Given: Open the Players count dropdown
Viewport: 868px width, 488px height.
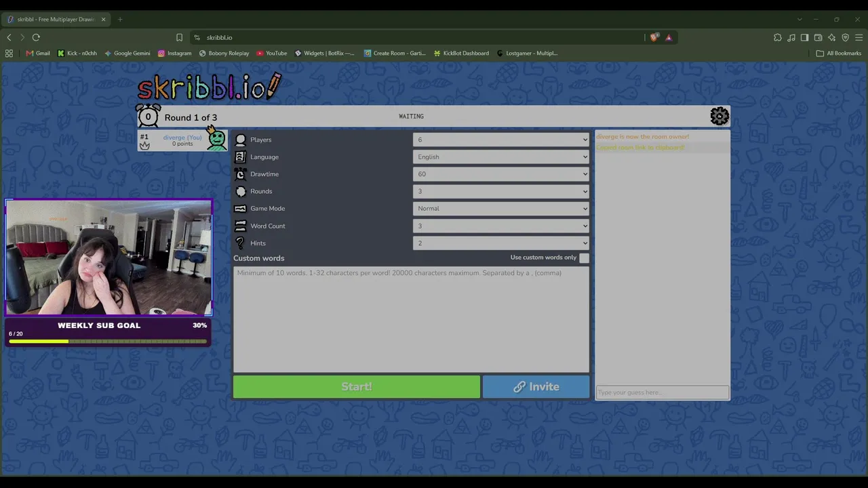Looking at the screenshot, I should click(500, 140).
